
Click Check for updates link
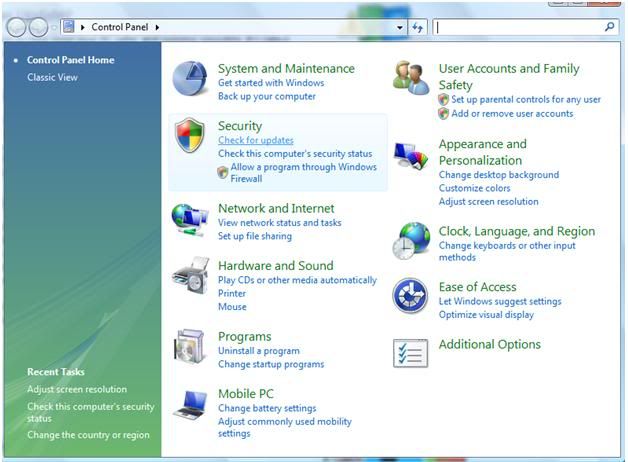[256, 140]
